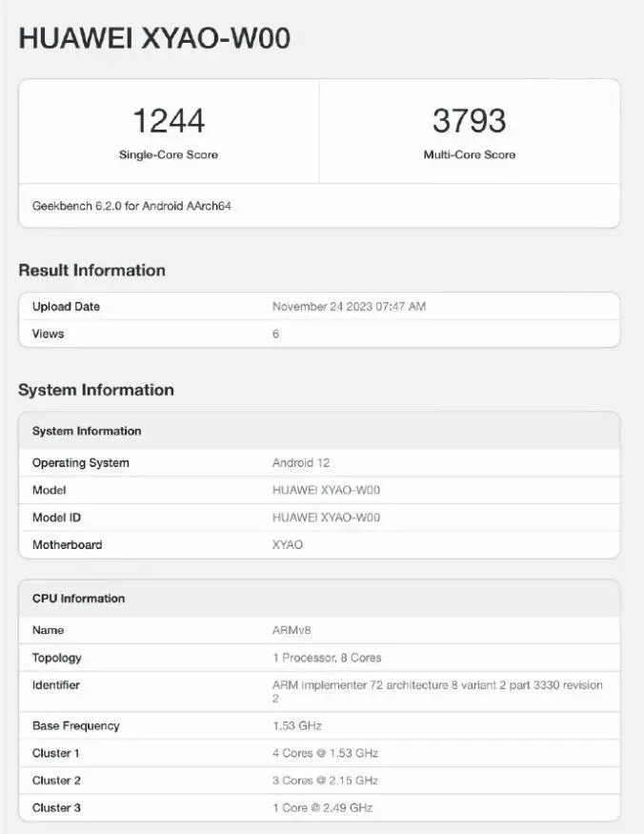Select the Result Information heading
The width and height of the screenshot is (644, 834).
click(x=92, y=270)
